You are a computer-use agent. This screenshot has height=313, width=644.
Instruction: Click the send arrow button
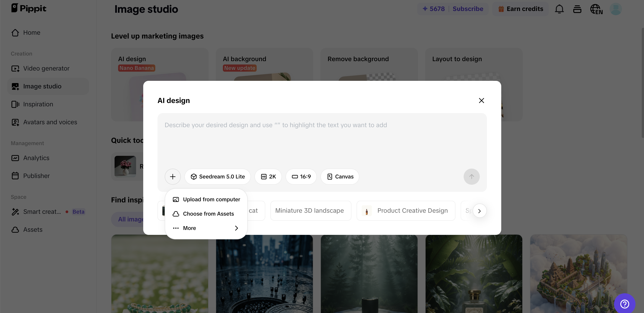(x=471, y=177)
